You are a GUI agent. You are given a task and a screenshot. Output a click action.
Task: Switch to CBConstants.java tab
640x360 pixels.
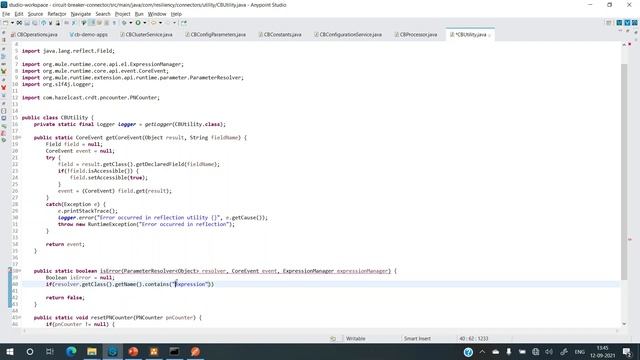coord(280,35)
